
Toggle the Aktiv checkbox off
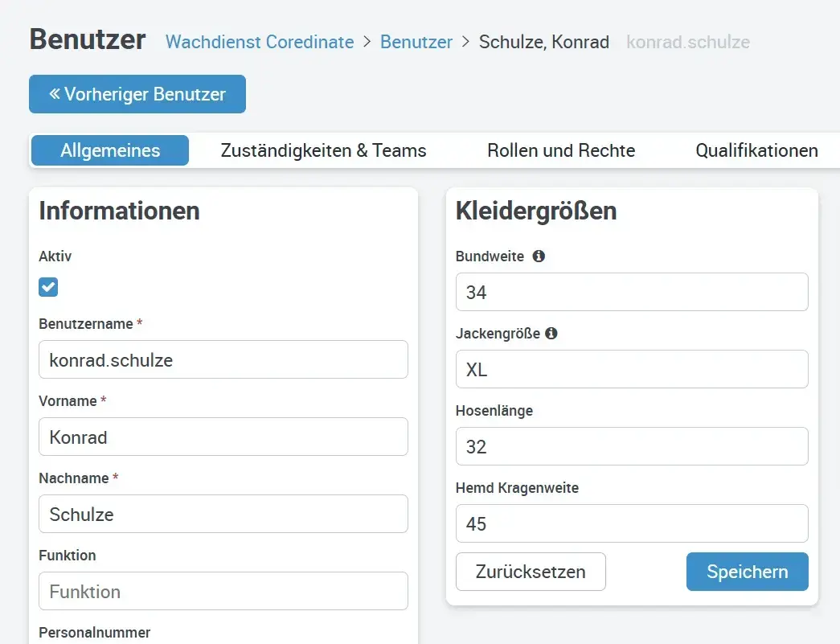(47, 287)
